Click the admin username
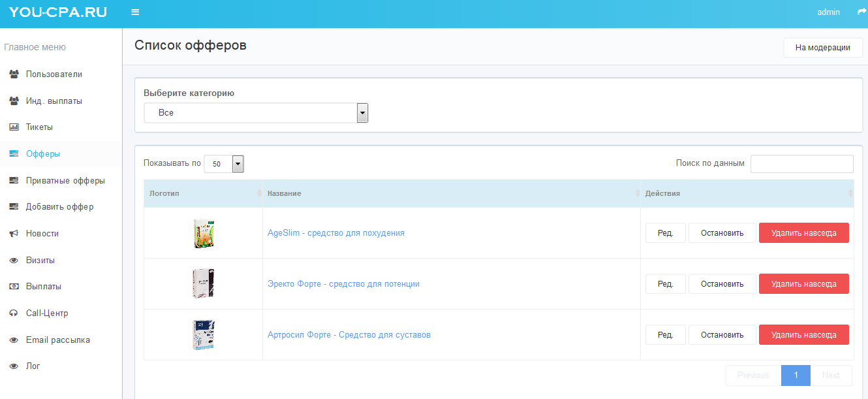The height and width of the screenshot is (399, 868). click(x=828, y=12)
